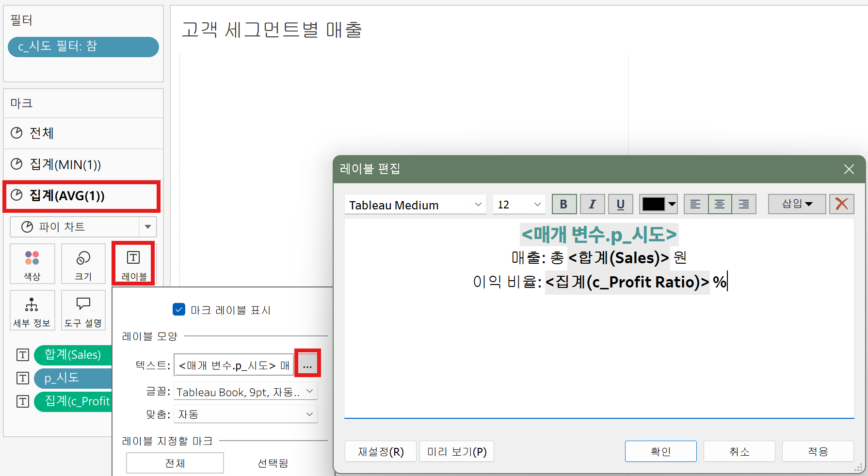Uncheck the 마크 레이블 표시 checkbox
868x476 pixels.
pyautogui.click(x=179, y=309)
